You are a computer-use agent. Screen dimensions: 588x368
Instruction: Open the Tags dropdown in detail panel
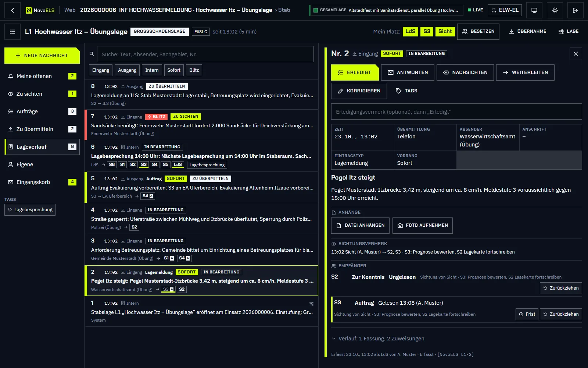click(x=406, y=91)
